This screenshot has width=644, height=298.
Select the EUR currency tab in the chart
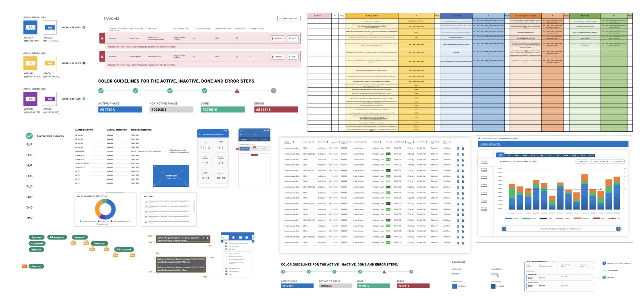tap(500, 155)
